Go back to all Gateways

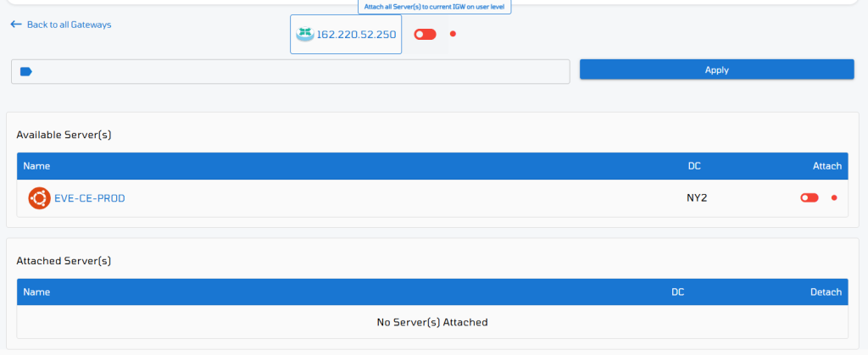(61, 25)
